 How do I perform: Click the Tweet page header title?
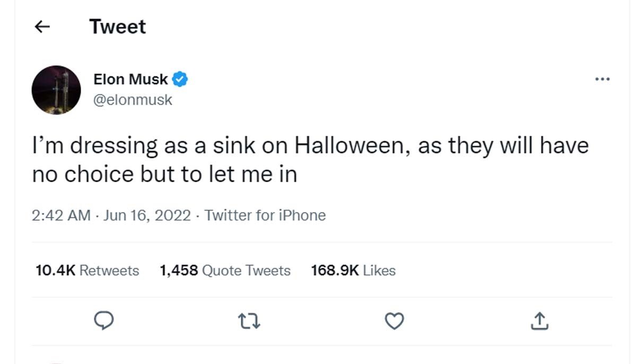(x=117, y=27)
